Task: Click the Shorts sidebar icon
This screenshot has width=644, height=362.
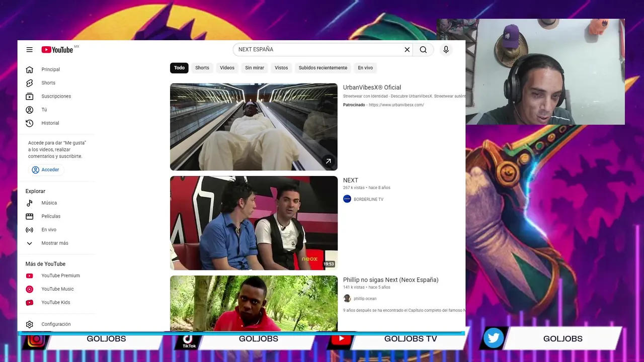Action: [30, 83]
